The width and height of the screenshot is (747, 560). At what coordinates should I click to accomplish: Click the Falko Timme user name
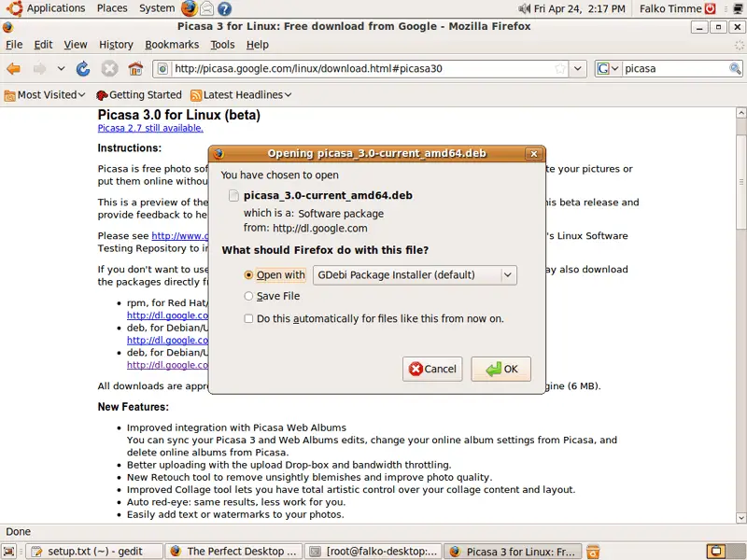[670, 8]
